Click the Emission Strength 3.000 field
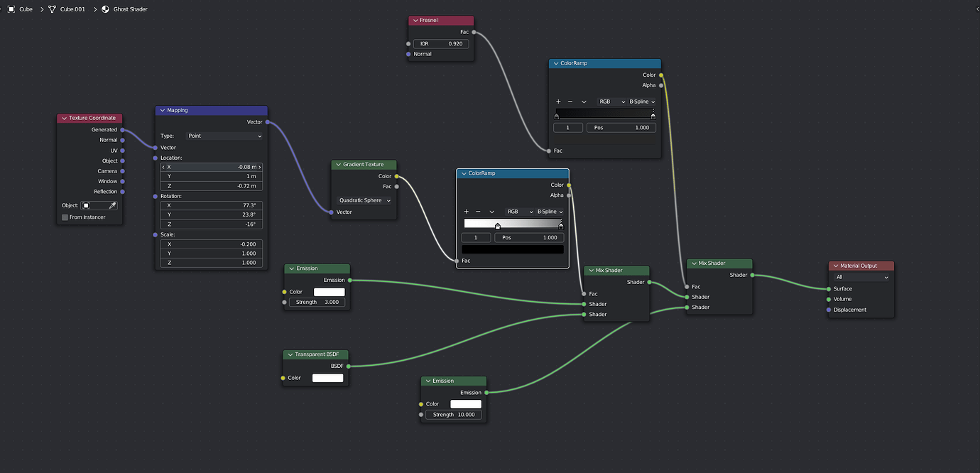 pos(317,302)
